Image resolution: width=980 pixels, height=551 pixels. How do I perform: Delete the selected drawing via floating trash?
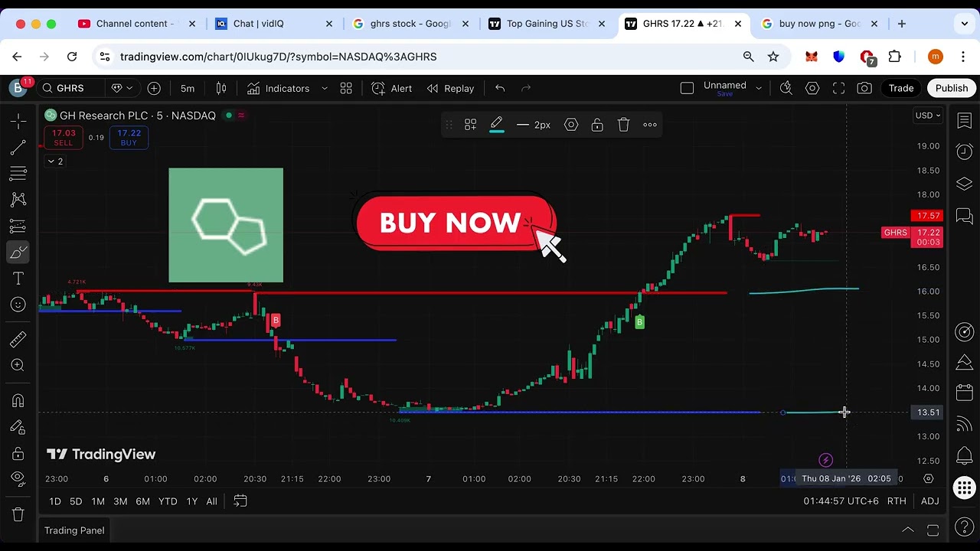tap(623, 125)
